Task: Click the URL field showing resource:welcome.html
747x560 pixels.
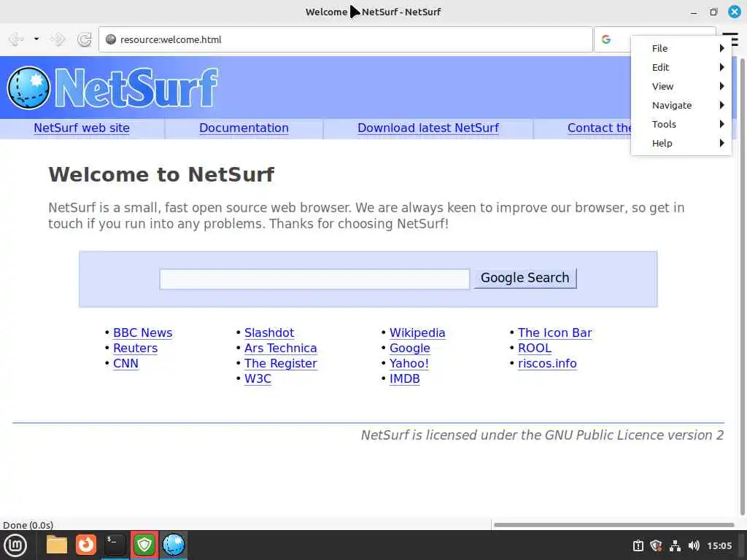Action: 345,39
